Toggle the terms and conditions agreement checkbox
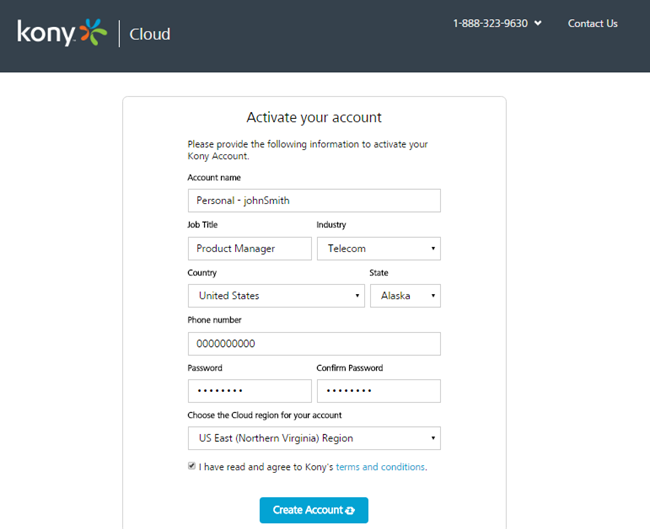 [x=192, y=466]
